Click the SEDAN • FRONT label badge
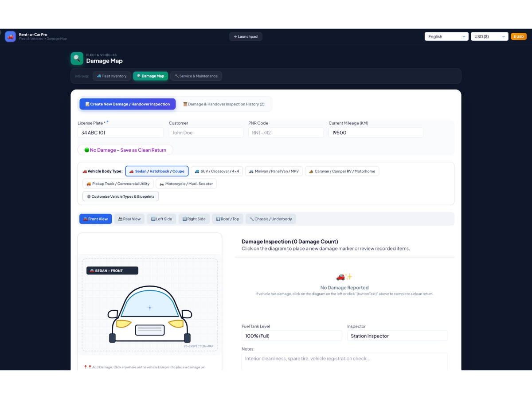This screenshot has width=532, height=399. point(112,270)
